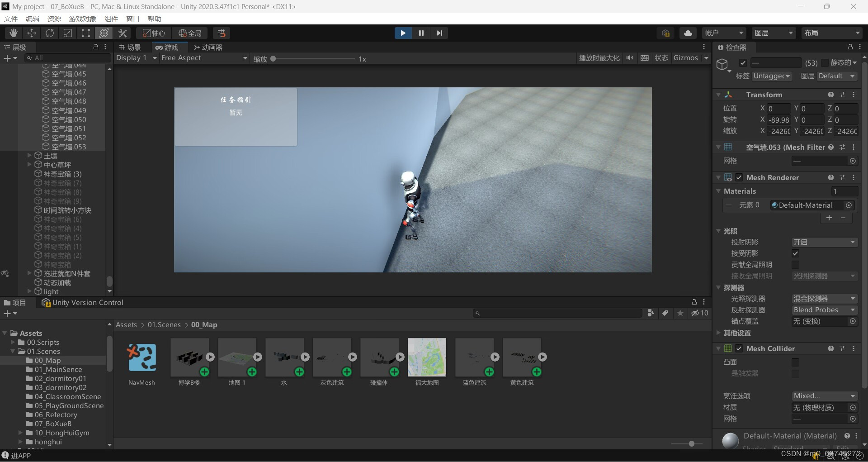The image size is (868, 462).
Task: Switch to the 场景 scene tab
Action: point(130,47)
